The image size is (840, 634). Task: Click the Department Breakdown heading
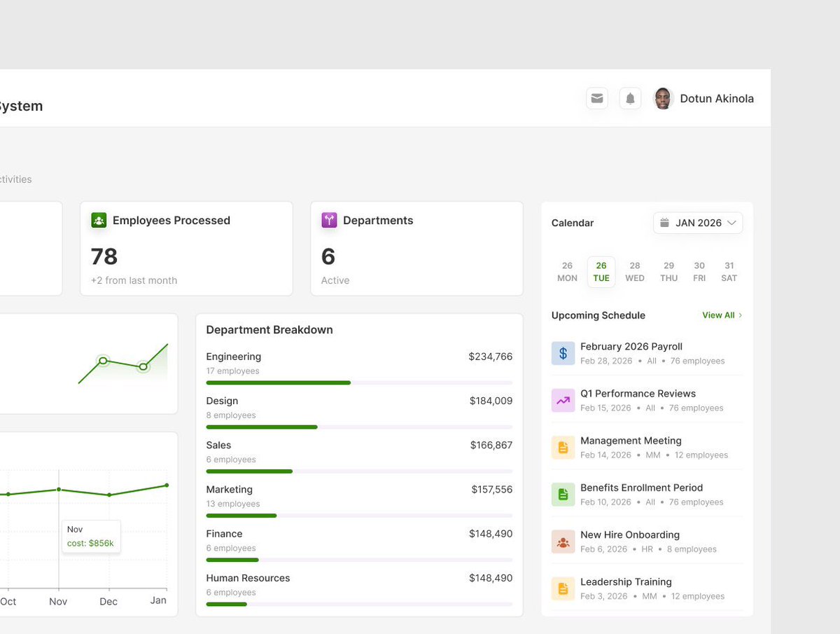tap(269, 330)
